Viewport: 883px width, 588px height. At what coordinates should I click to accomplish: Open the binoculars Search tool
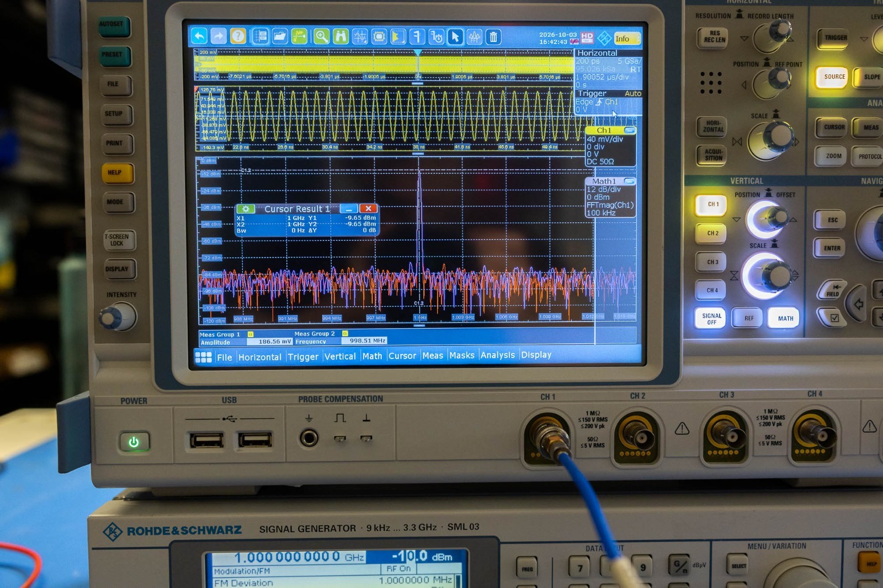click(x=341, y=36)
